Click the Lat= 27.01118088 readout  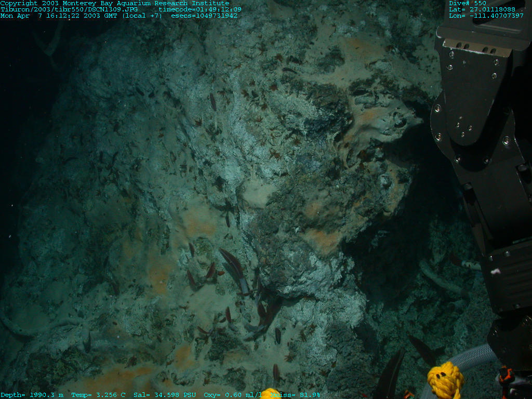pyautogui.click(x=482, y=9)
